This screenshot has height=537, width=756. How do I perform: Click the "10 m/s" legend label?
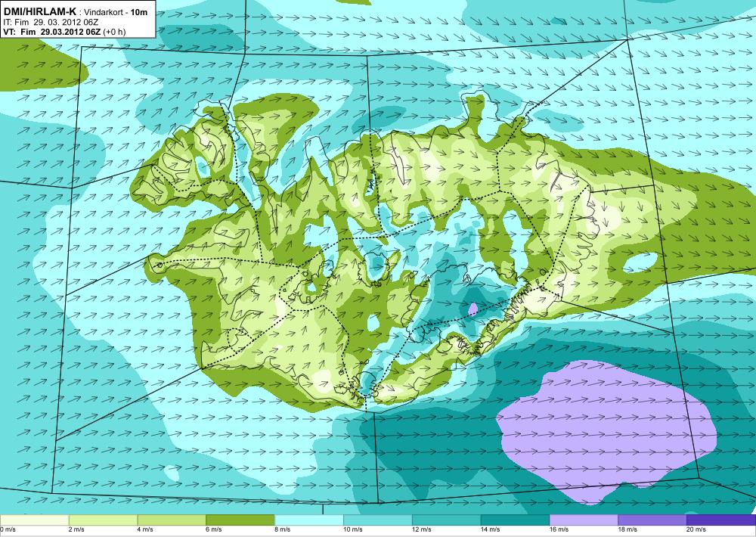[x=353, y=529]
